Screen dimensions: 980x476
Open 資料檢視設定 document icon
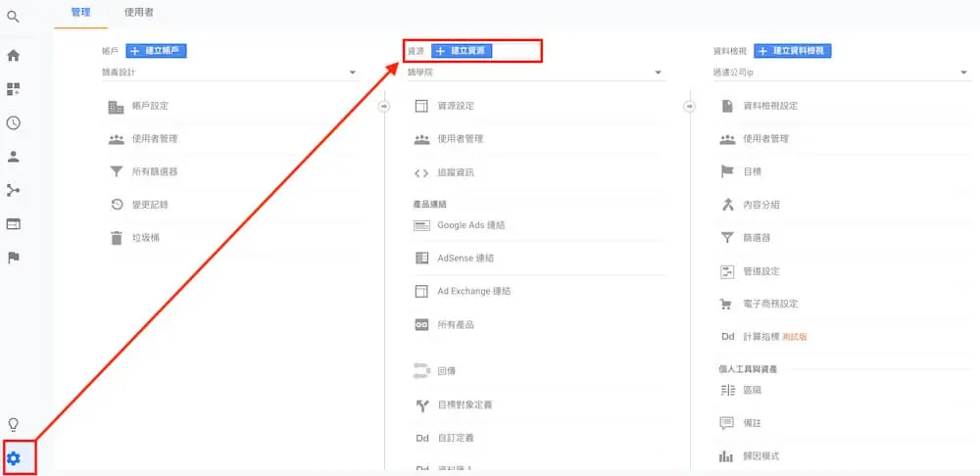[x=727, y=106]
